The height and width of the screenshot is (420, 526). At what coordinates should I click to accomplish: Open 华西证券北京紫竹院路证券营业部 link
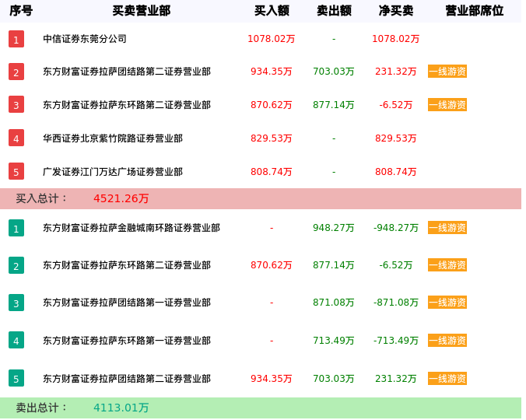pos(113,138)
